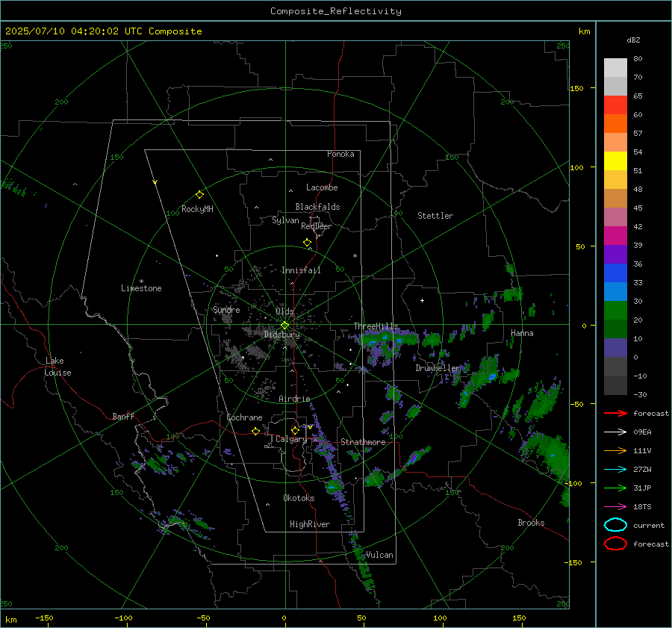This screenshot has height=628, width=672.
Task: Click the Limestone label
Action: pos(141,288)
